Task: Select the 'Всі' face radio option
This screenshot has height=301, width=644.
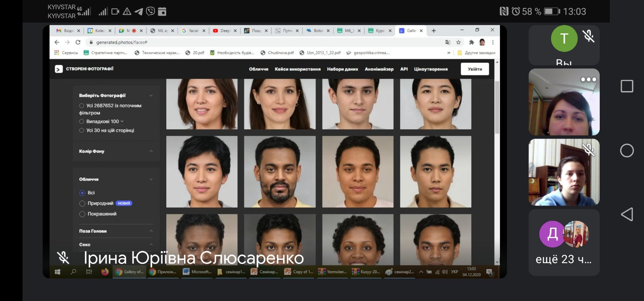Action: coord(83,193)
